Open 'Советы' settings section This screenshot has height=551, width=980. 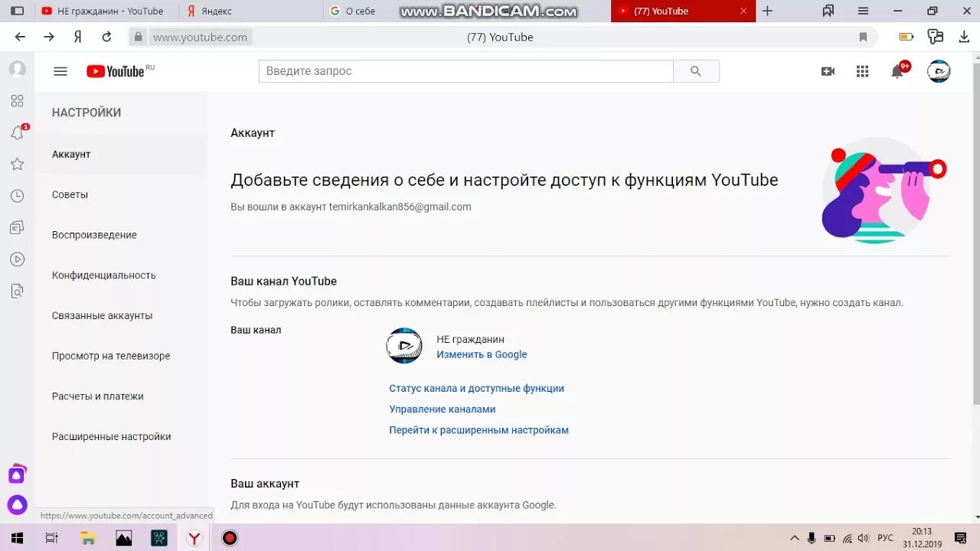(120, 194)
